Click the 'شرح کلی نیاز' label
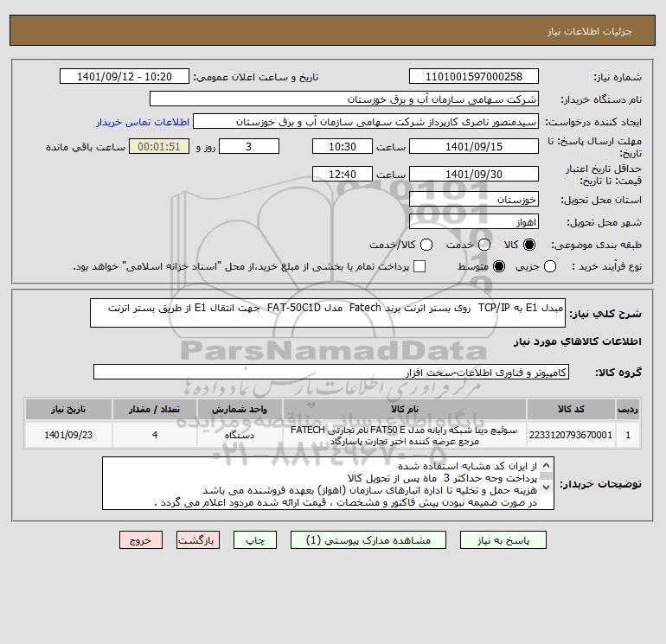 click(605, 314)
